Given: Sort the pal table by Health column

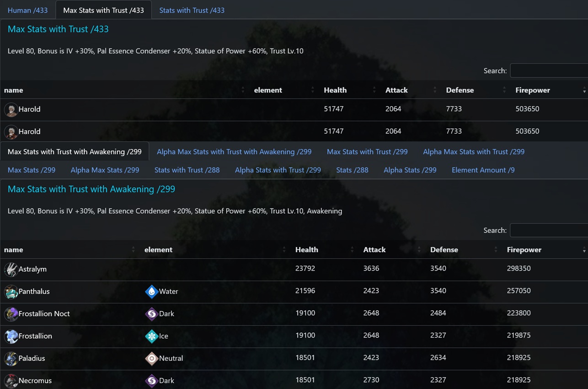Looking at the screenshot, I should pos(325,250).
